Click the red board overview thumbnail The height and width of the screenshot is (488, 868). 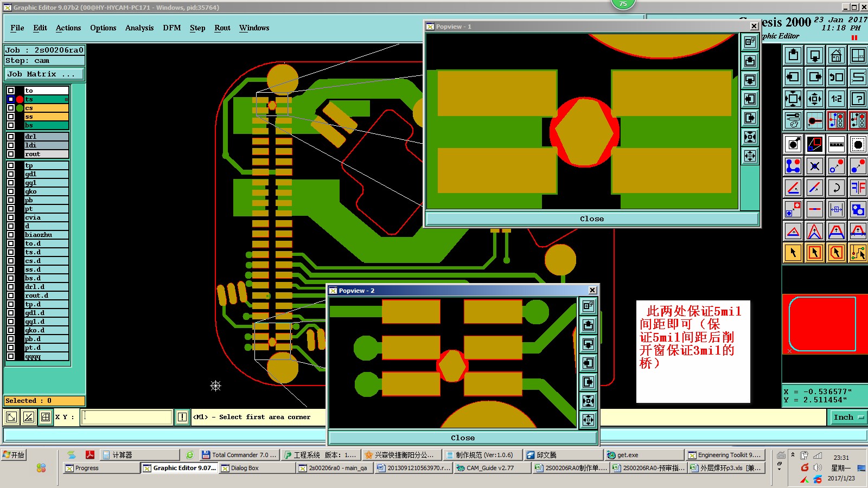point(824,324)
